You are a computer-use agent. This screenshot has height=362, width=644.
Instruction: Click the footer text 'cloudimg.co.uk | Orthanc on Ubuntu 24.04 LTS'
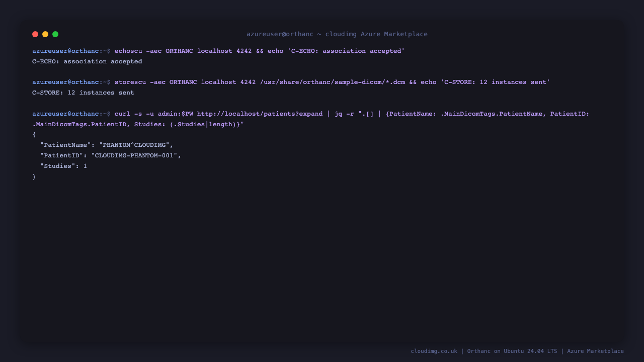click(484, 351)
